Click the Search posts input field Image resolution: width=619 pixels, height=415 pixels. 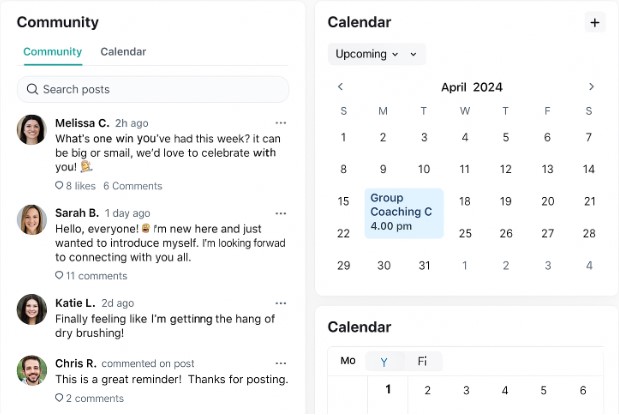coord(153,89)
